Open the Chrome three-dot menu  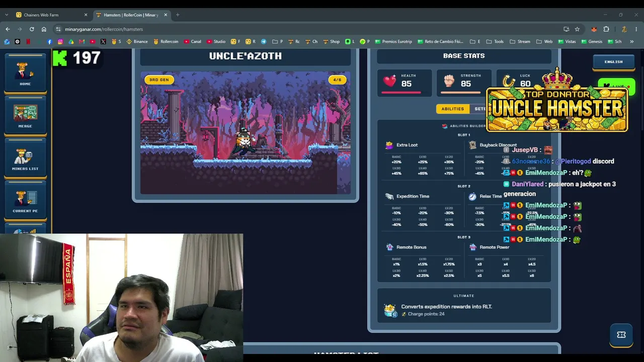pyautogui.click(x=636, y=29)
